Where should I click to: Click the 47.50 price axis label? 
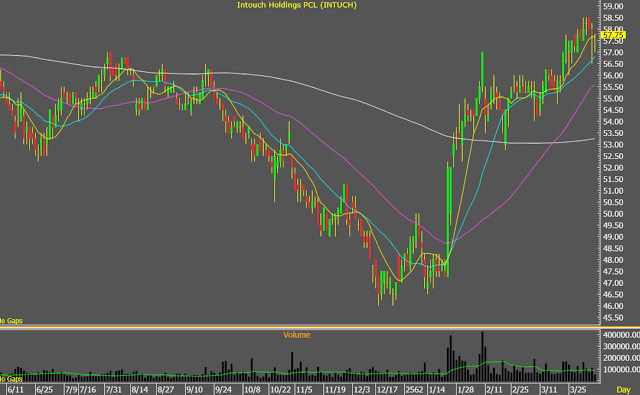(613, 272)
